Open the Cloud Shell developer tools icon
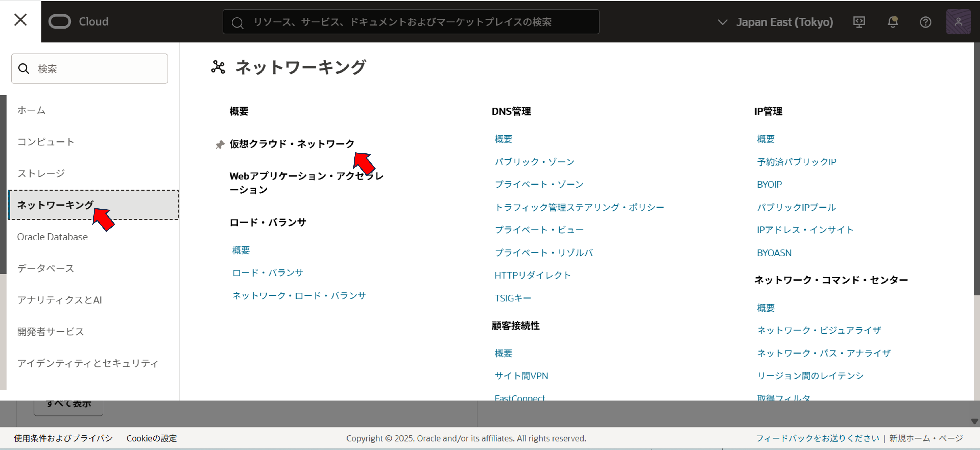The height and width of the screenshot is (450, 980). coord(859,22)
